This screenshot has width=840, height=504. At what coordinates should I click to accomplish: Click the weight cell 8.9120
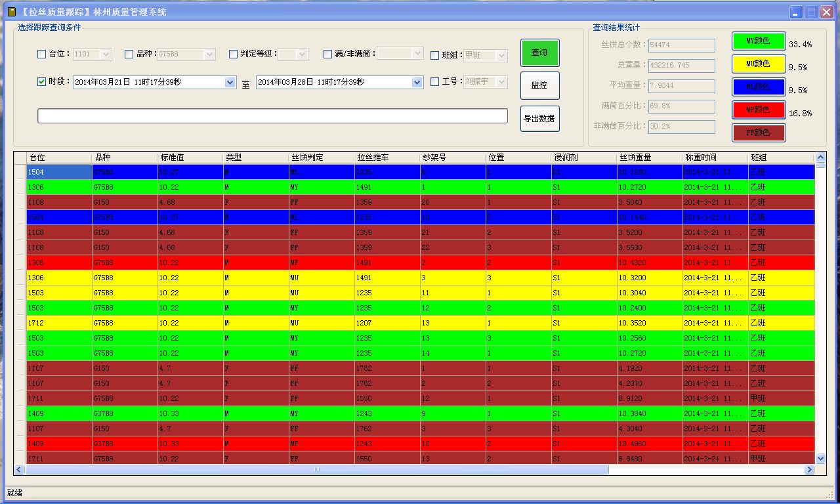(650, 398)
